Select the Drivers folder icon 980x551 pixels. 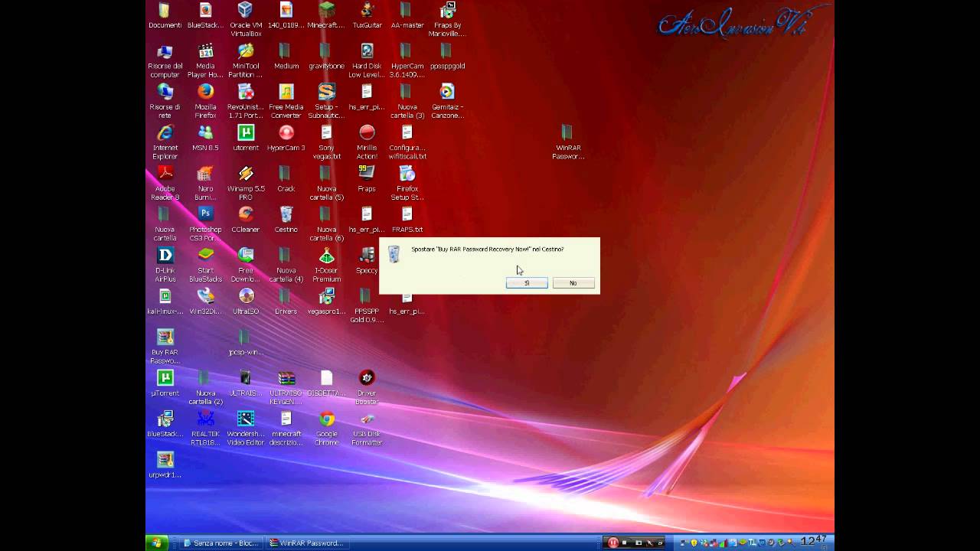[286, 302]
